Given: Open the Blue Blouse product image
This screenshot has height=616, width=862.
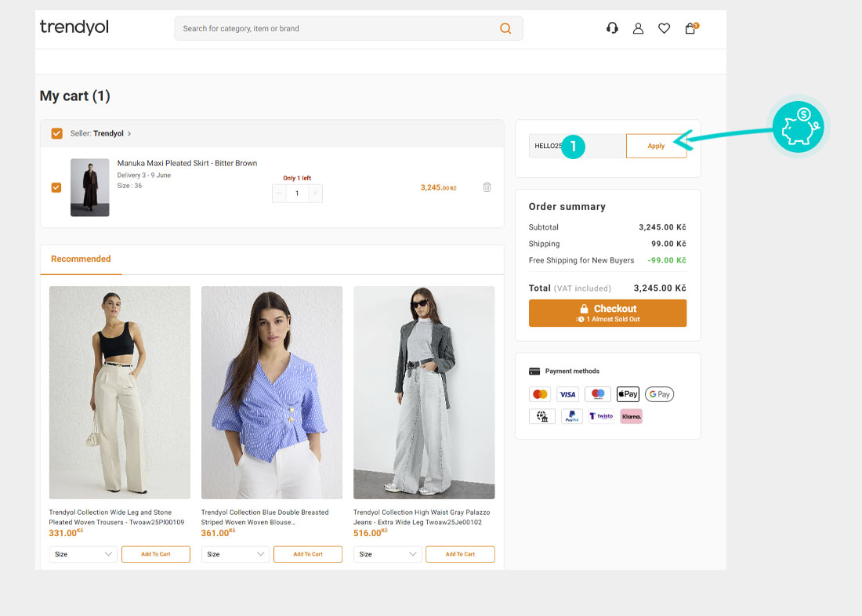Looking at the screenshot, I should (272, 393).
